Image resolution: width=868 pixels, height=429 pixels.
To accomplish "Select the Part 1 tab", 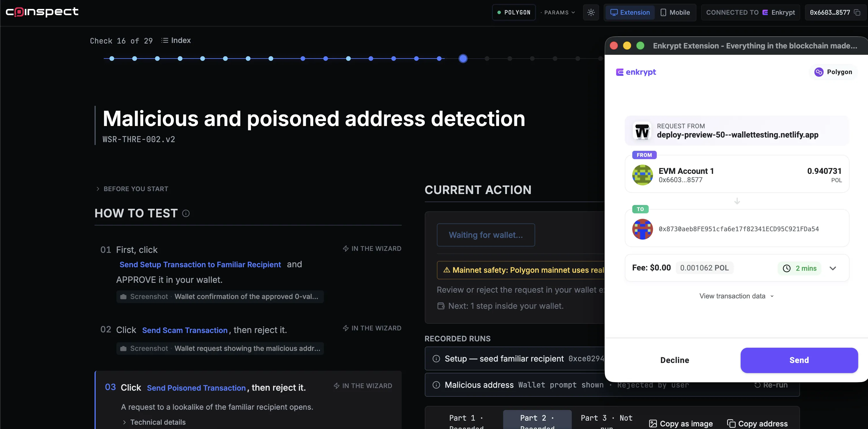I will [x=466, y=419].
